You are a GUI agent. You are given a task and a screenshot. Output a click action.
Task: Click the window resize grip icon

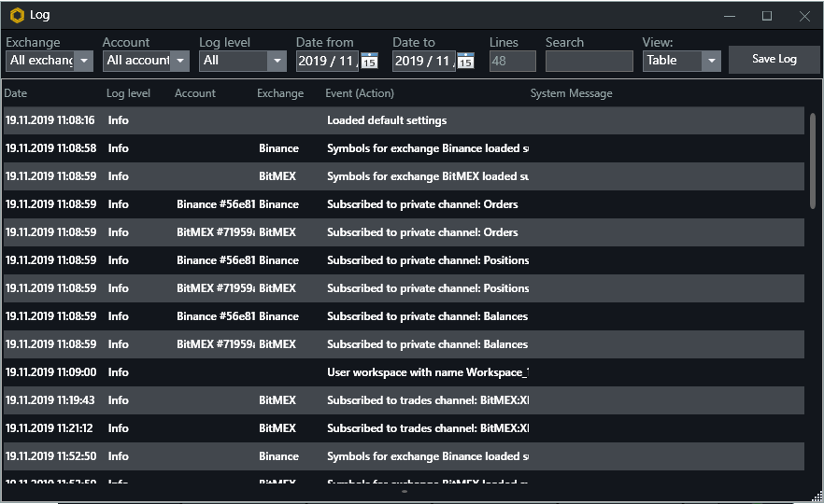[817, 497]
